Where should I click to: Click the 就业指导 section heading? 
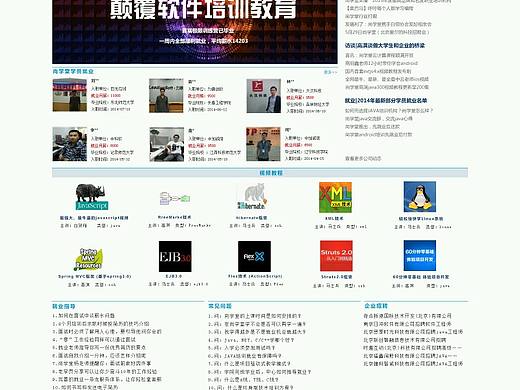click(64, 306)
